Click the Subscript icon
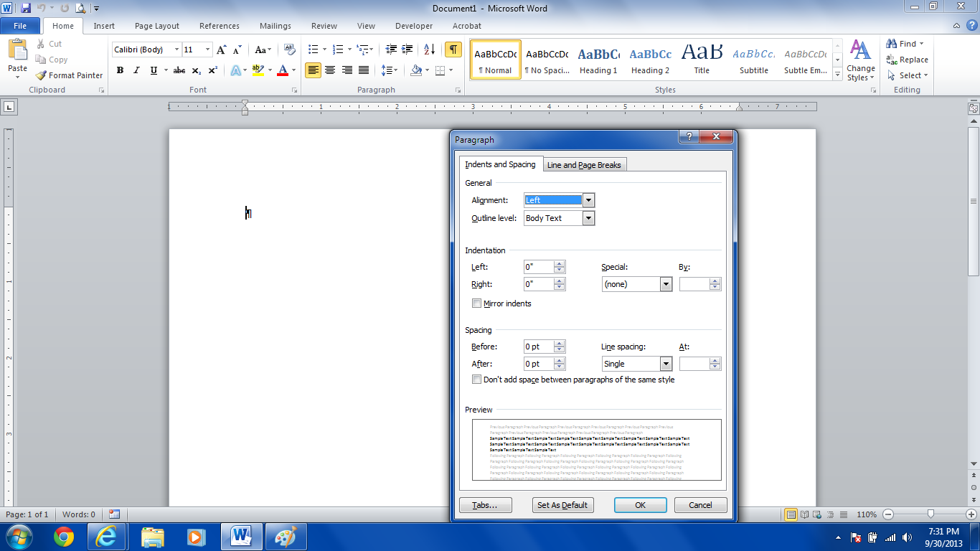 click(x=197, y=70)
